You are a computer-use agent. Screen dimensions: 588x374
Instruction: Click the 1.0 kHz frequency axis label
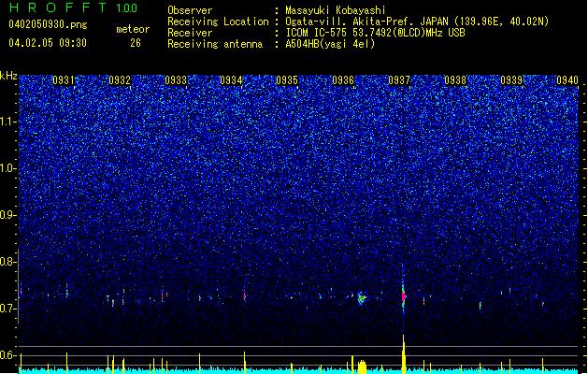click(x=7, y=168)
